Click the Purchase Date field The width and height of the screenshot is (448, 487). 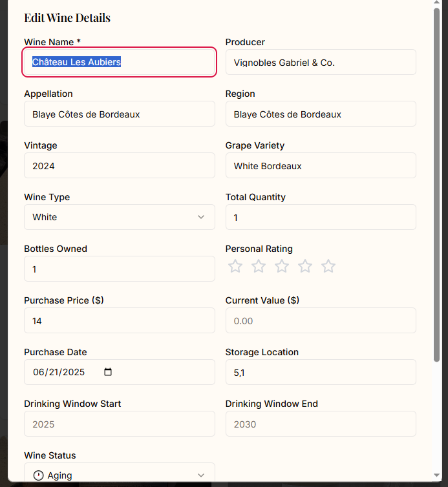[120, 372]
